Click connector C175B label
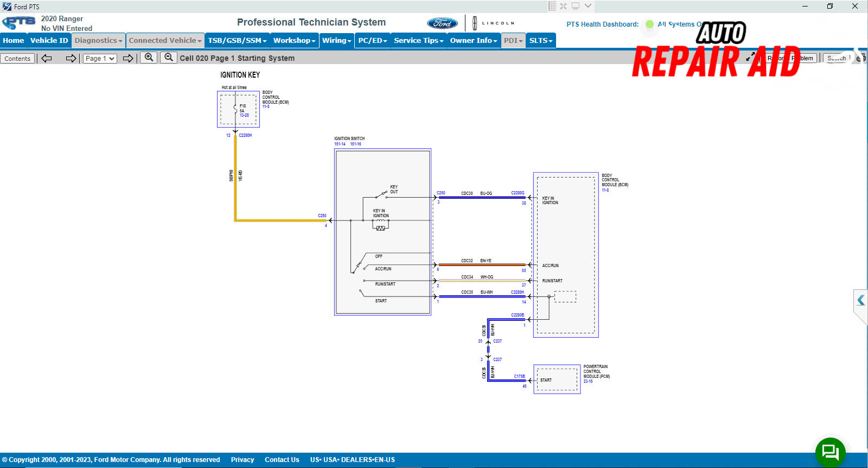 pyautogui.click(x=520, y=376)
